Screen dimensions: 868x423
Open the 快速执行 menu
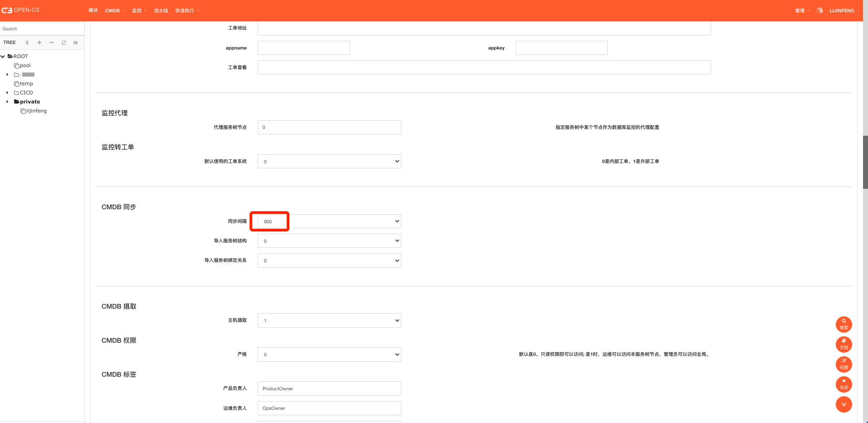tap(187, 10)
